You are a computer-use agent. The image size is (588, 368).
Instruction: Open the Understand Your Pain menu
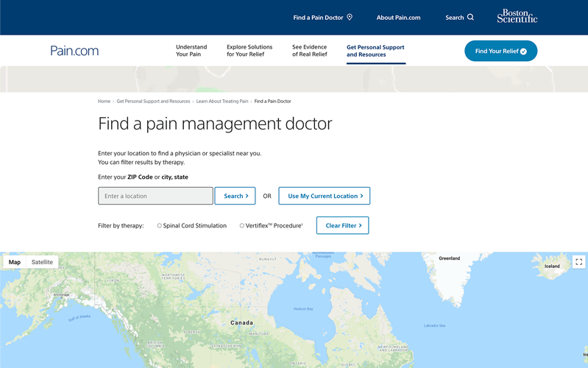coord(191,51)
